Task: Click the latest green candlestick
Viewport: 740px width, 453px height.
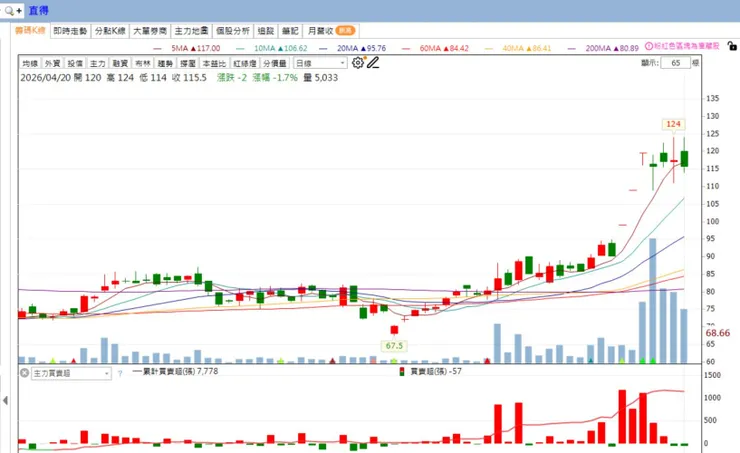Action: [684, 159]
